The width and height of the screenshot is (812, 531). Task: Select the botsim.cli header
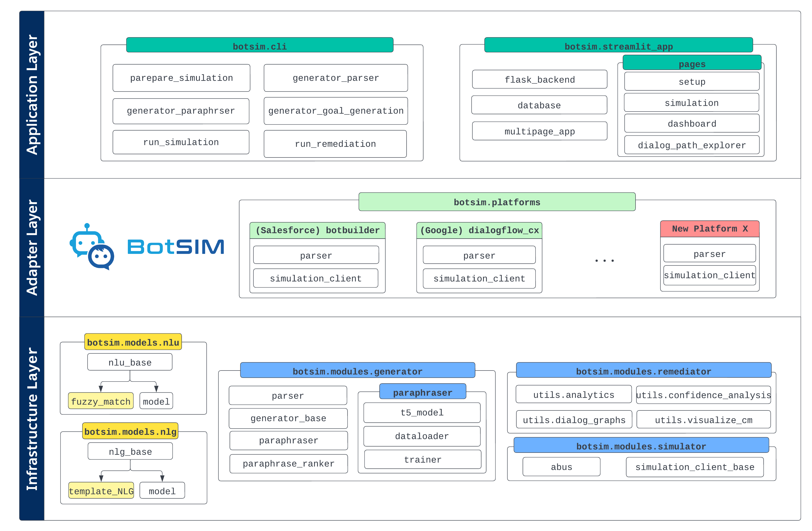coord(260,45)
